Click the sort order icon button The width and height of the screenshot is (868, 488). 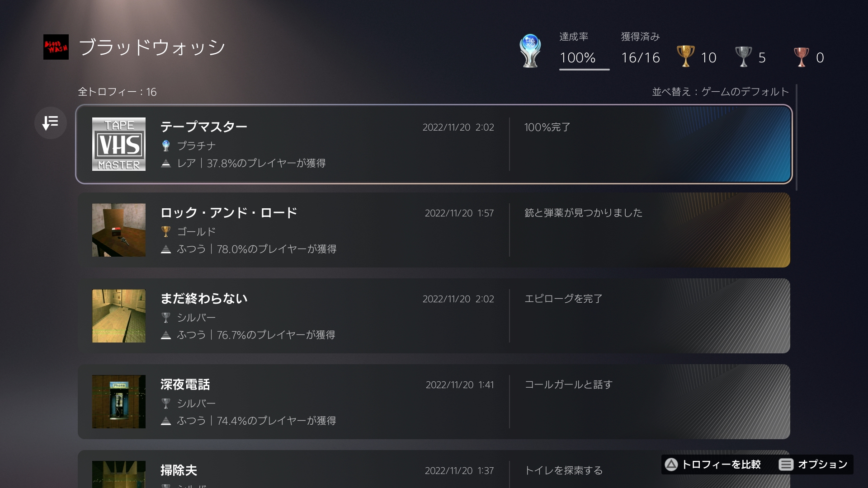[50, 122]
